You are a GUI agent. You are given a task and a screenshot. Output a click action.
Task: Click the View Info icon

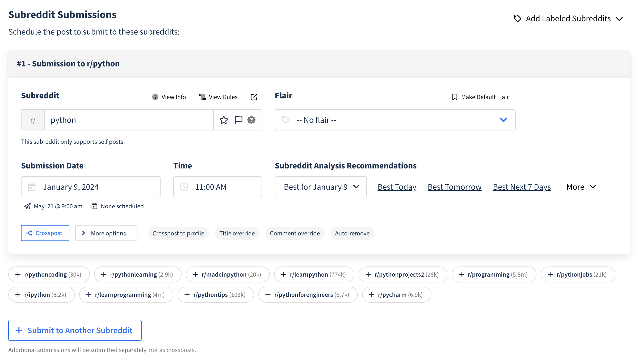(x=155, y=97)
